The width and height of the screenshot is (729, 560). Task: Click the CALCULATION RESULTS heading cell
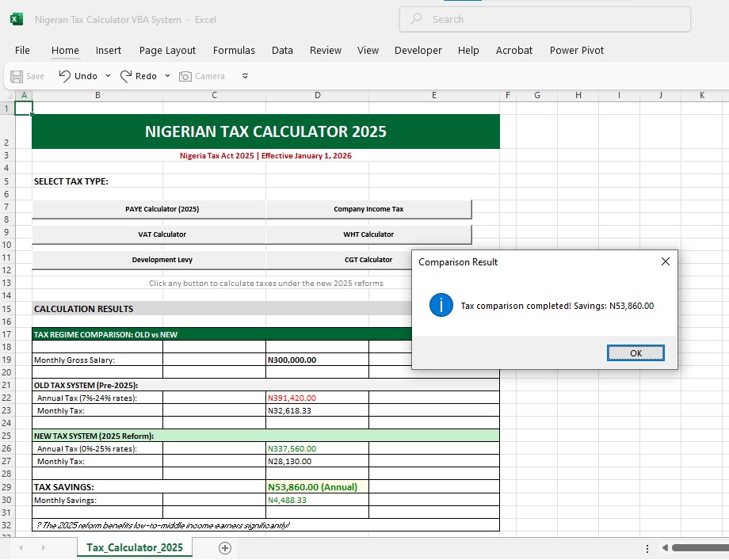coord(222,309)
